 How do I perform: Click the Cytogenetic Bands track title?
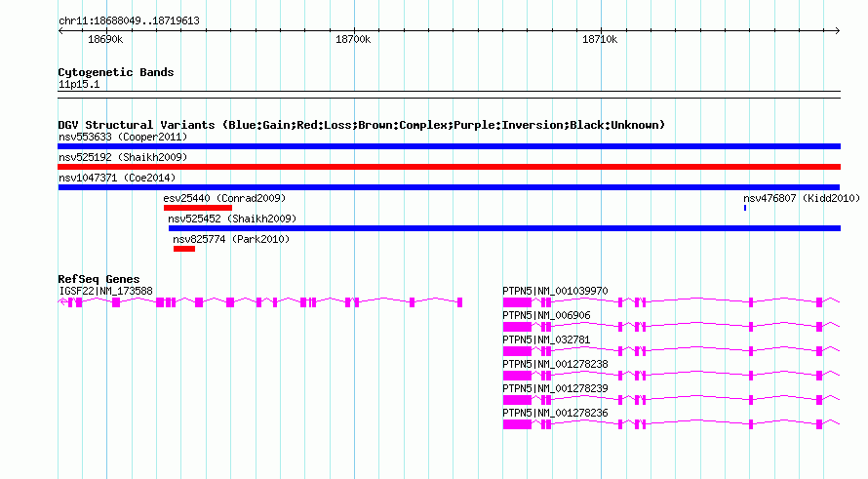click(116, 72)
